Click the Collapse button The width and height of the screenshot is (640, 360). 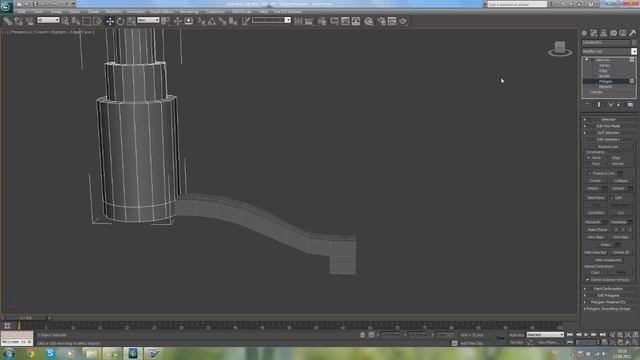pyautogui.click(x=621, y=180)
